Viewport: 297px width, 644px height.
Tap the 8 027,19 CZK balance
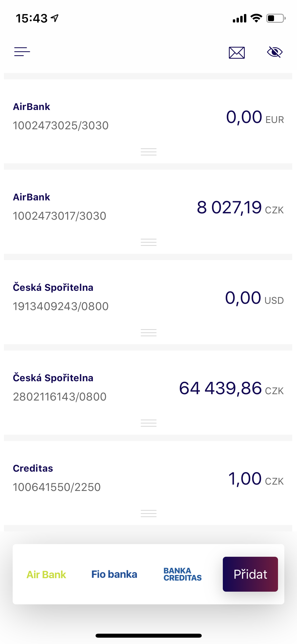pos(240,208)
